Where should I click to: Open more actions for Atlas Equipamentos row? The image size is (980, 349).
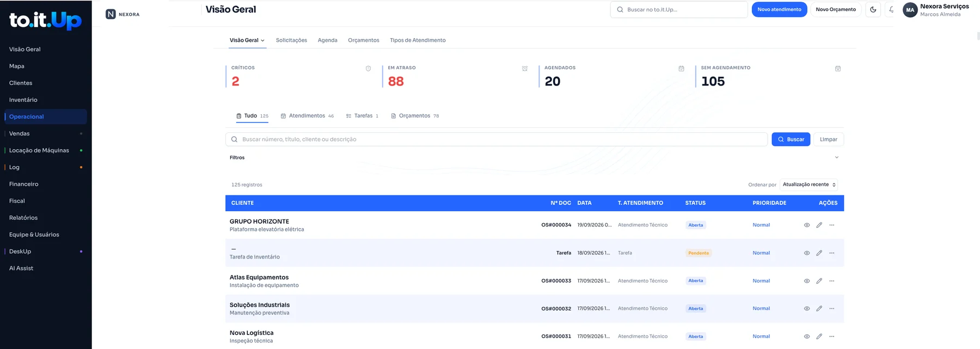832,281
